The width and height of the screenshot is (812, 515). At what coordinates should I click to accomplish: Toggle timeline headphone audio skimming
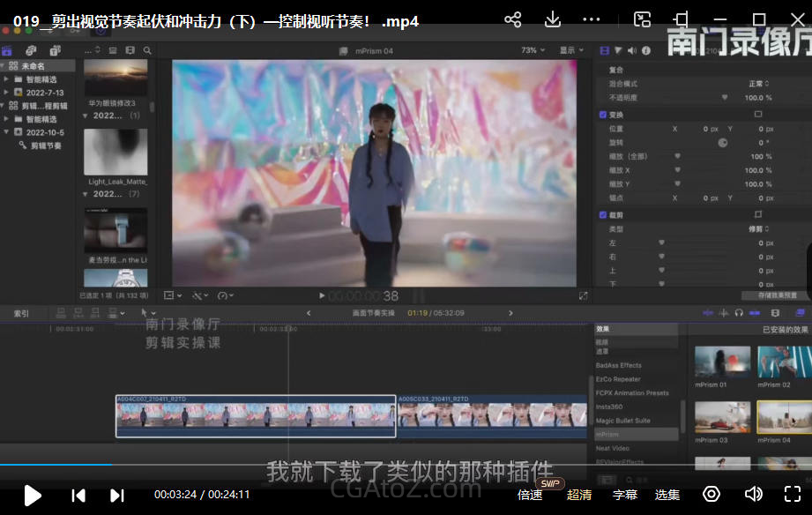pos(738,313)
